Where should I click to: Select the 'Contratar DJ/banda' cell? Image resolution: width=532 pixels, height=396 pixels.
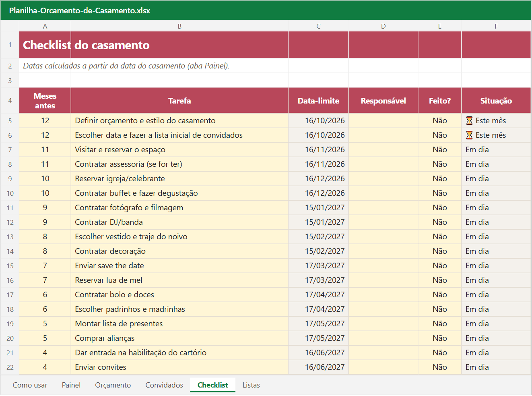click(x=179, y=222)
